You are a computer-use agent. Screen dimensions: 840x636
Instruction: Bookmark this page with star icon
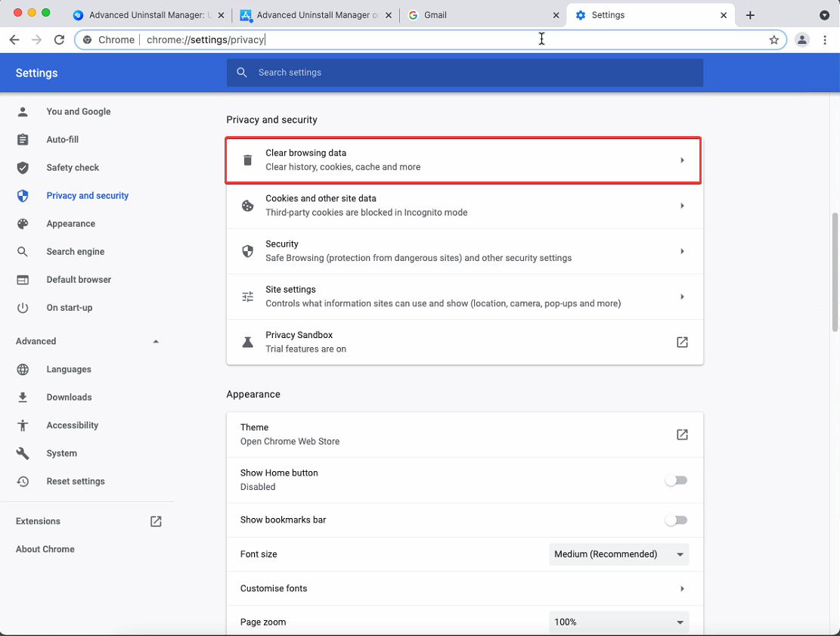point(773,40)
